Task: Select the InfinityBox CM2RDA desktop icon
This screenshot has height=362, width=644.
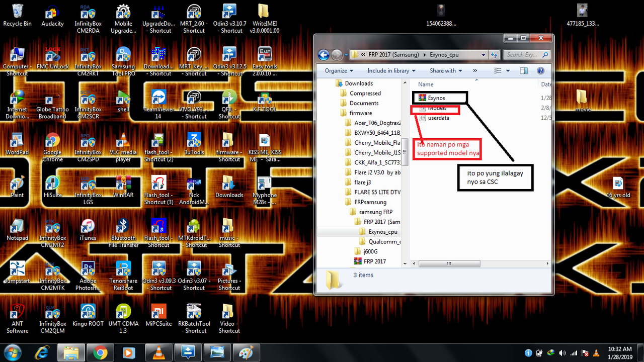Action: (x=88, y=19)
